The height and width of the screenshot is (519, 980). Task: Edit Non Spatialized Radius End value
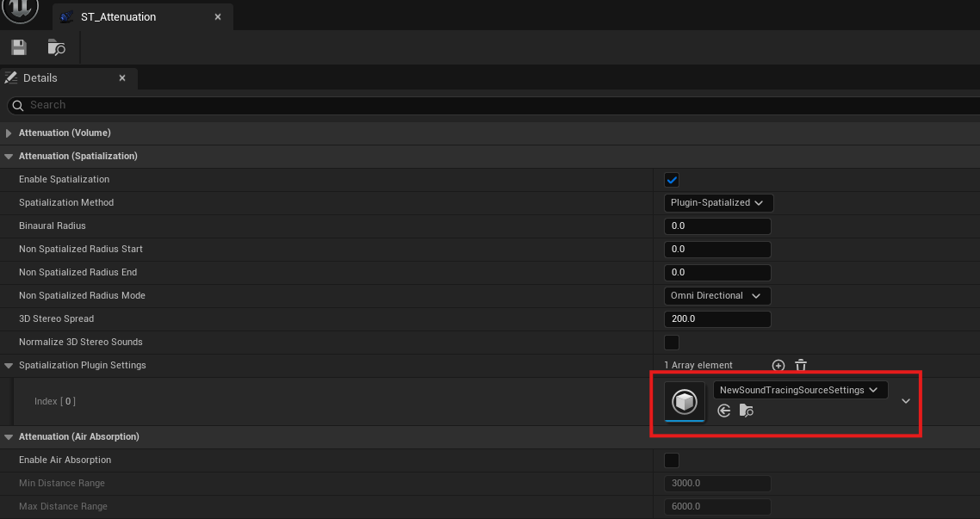(716, 272)
